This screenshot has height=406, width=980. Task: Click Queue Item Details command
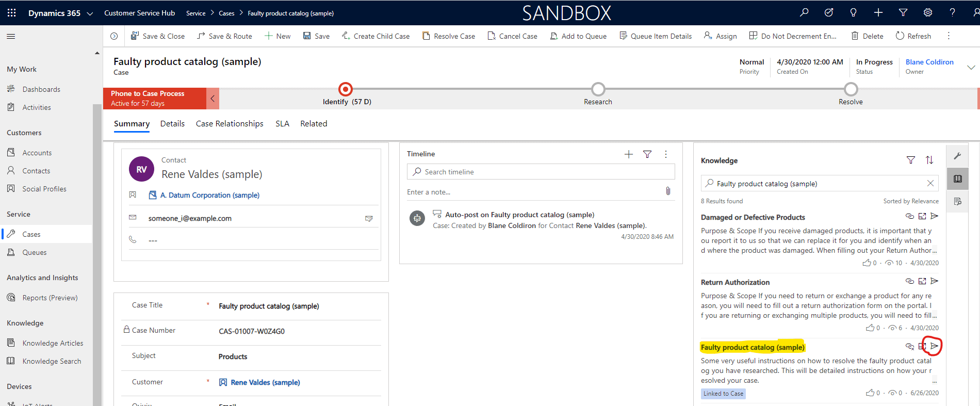656,36
